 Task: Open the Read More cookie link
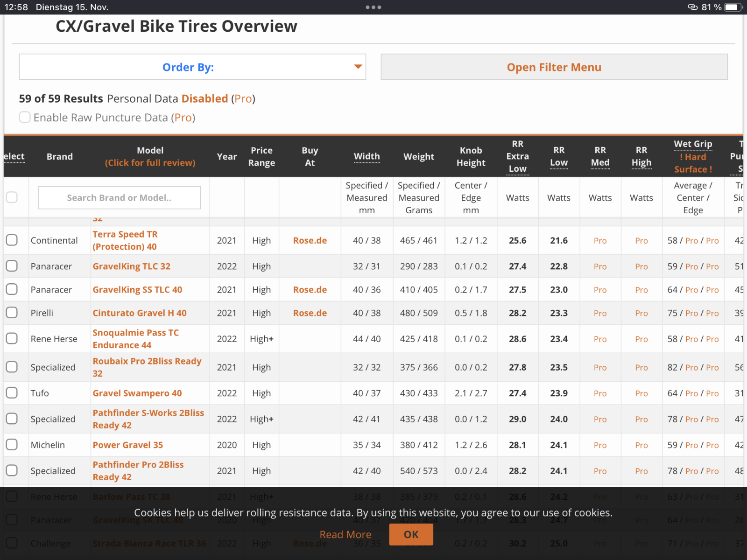point(345,534)
